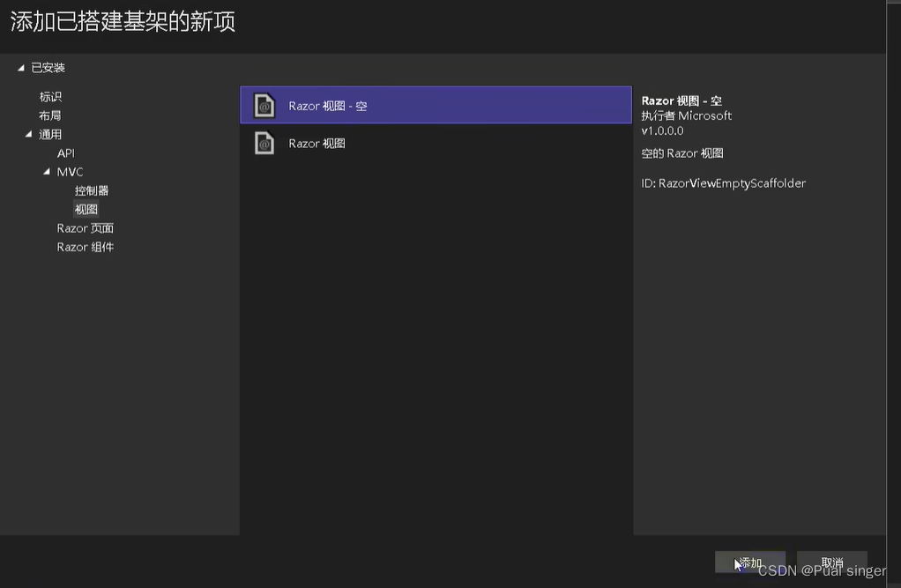Select Razor 页面 category

[85, 228]
